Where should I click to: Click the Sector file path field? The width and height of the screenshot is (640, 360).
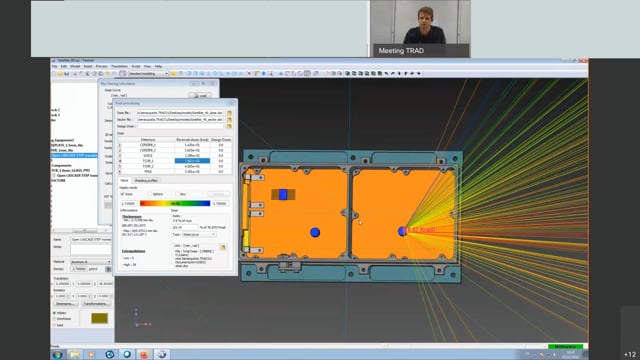tap(180, 120)
